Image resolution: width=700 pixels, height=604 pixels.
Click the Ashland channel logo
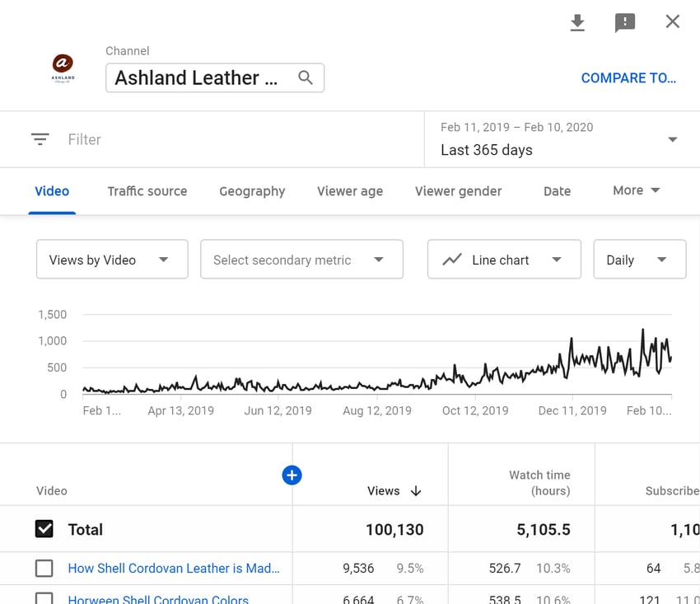(x=63, y=68)
